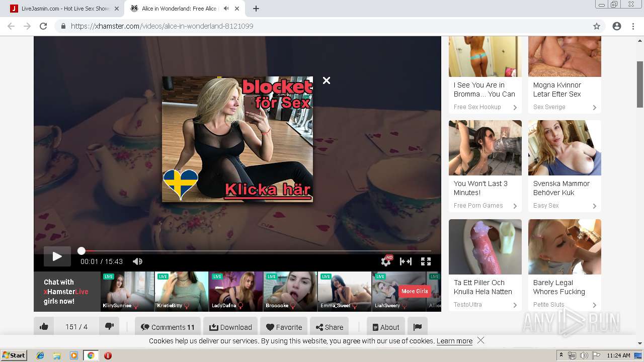Select the Chrome taskbar button
Screen dimensions: 644x362
[91, 355]
